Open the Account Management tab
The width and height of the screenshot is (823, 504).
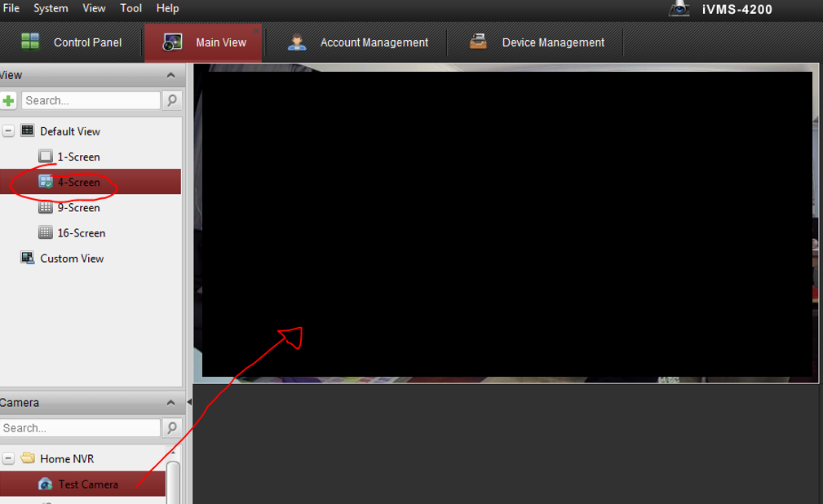(x=358, y=42)
